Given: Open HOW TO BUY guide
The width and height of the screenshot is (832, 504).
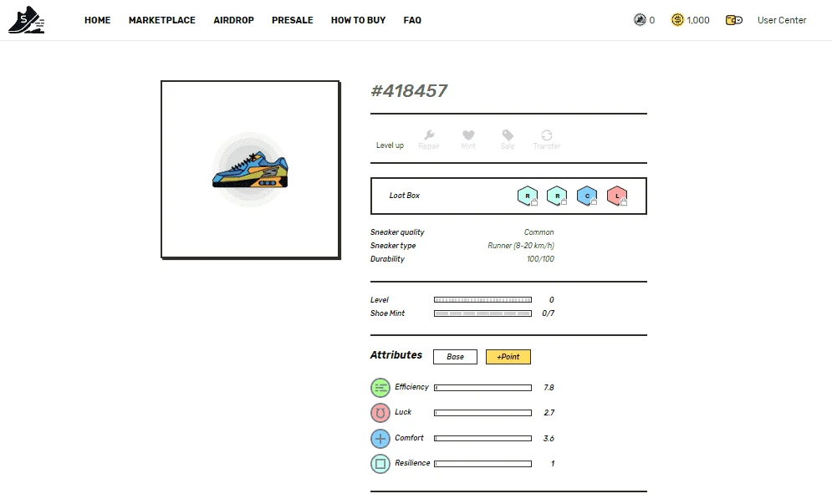Looking at the screenshot, I should click(358, 20).
